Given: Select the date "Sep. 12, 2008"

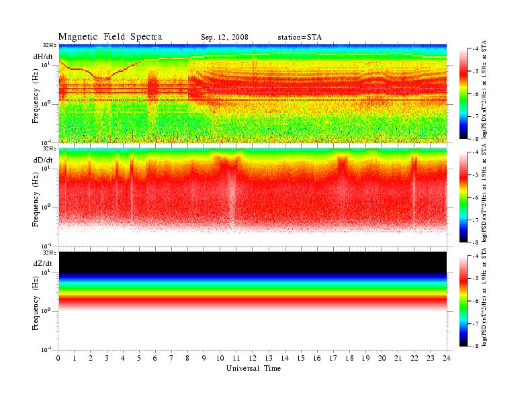Looking at the screenshot, I should [224, 38].
